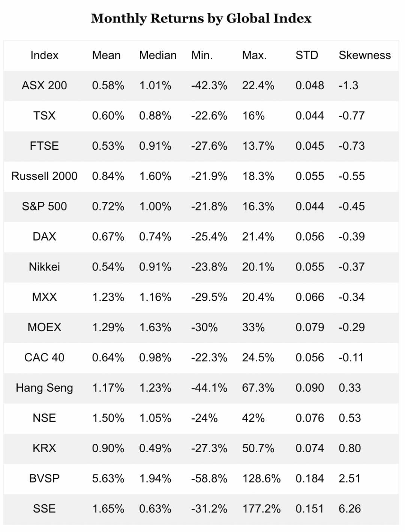Click the Hang Seng index name

tap(44, 388)
